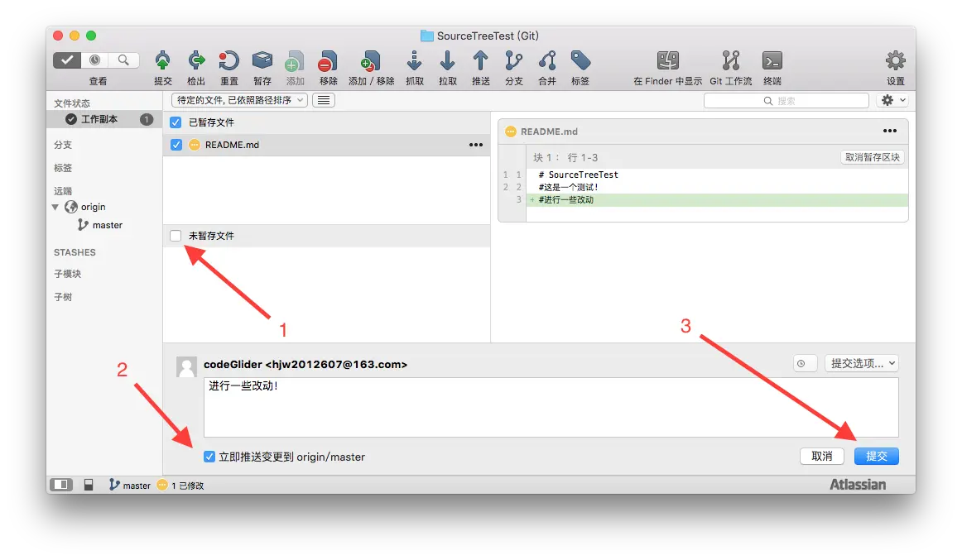Uncheck the 已暂存文件 checkbox
This screenshot has height=560, width=962.
pyautogui.click(x=176, y=122)
